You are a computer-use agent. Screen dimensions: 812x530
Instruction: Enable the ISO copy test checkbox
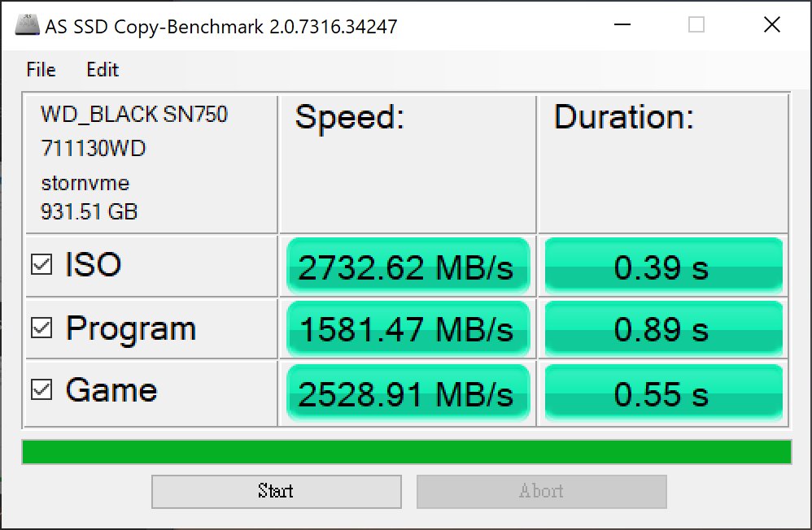coord(43,265)
